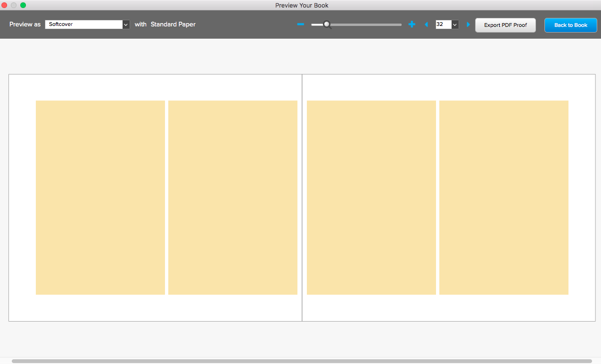The width and height of the screenshot is (601, 364).
Task: Click the Back to Book button
Action: tap(571, 25)
